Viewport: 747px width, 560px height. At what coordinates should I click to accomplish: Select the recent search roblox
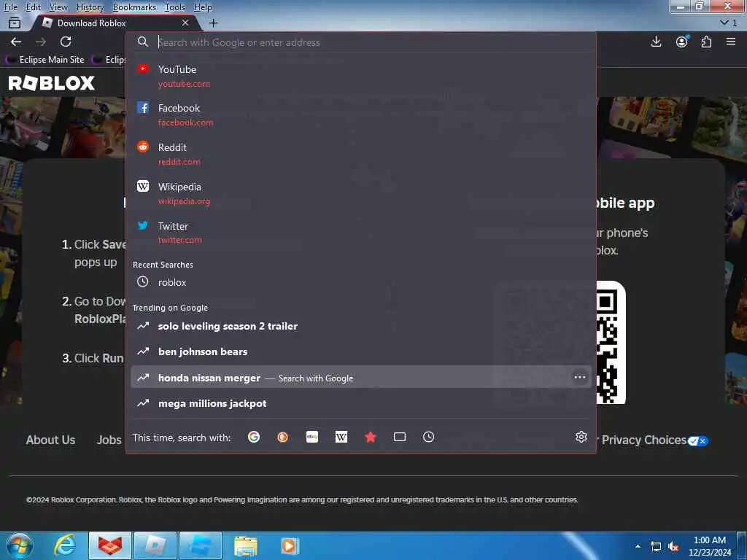coord(360,282)
